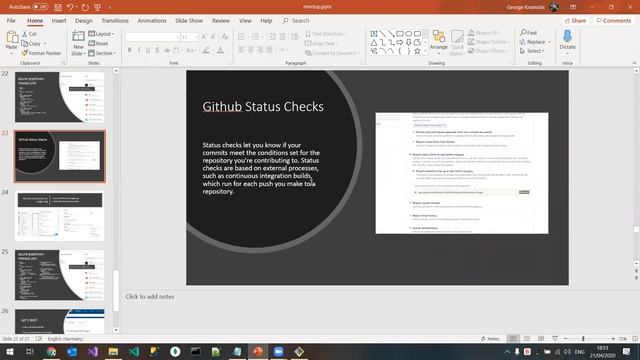Screen dimensions: 640x360
Task: Cut the selection
Action: click(29, 34)
